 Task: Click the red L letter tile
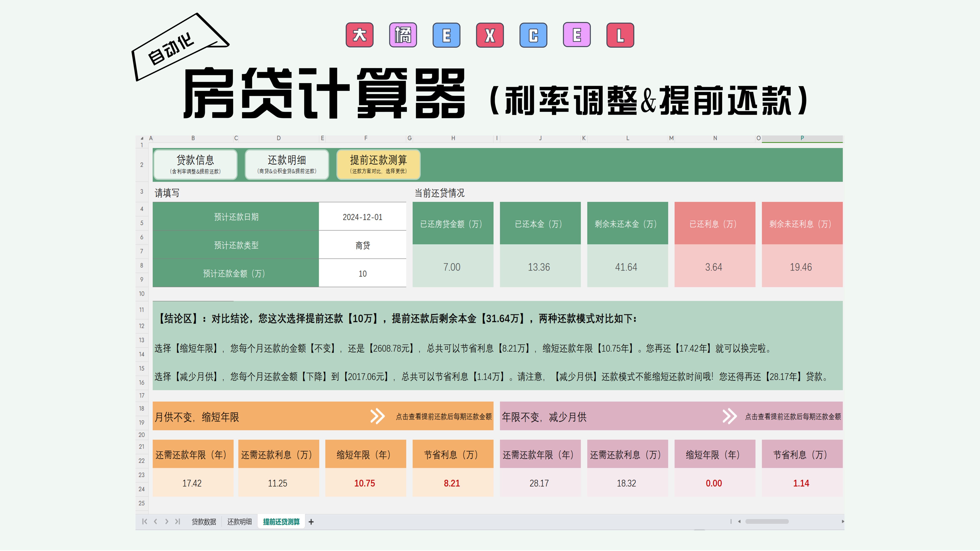[620, 35]
